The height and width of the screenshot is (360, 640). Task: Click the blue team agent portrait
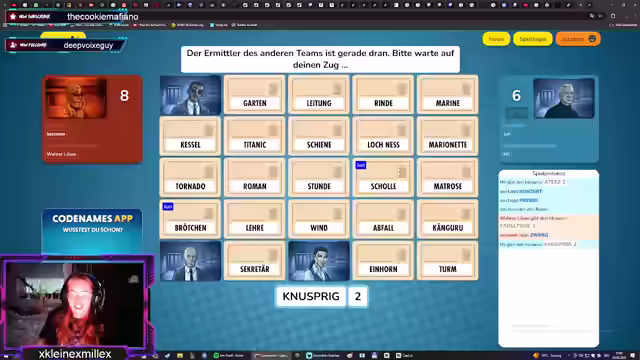(564, 98)
